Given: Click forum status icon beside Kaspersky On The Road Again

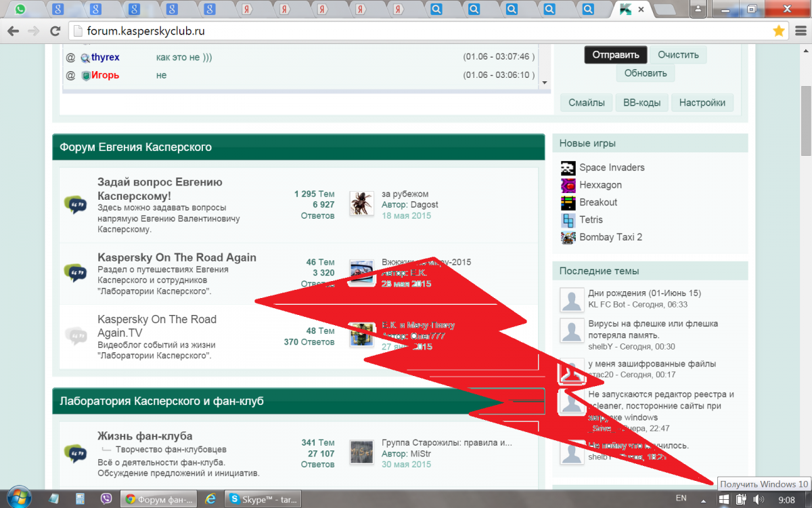Looking at the screenshot, I should [75, 272].
